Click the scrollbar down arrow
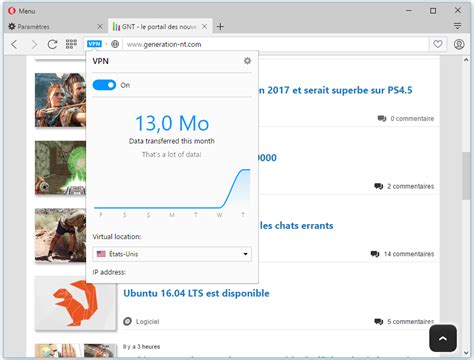The image size is (474, 360). pyautogui.click(x=466, y=352)
